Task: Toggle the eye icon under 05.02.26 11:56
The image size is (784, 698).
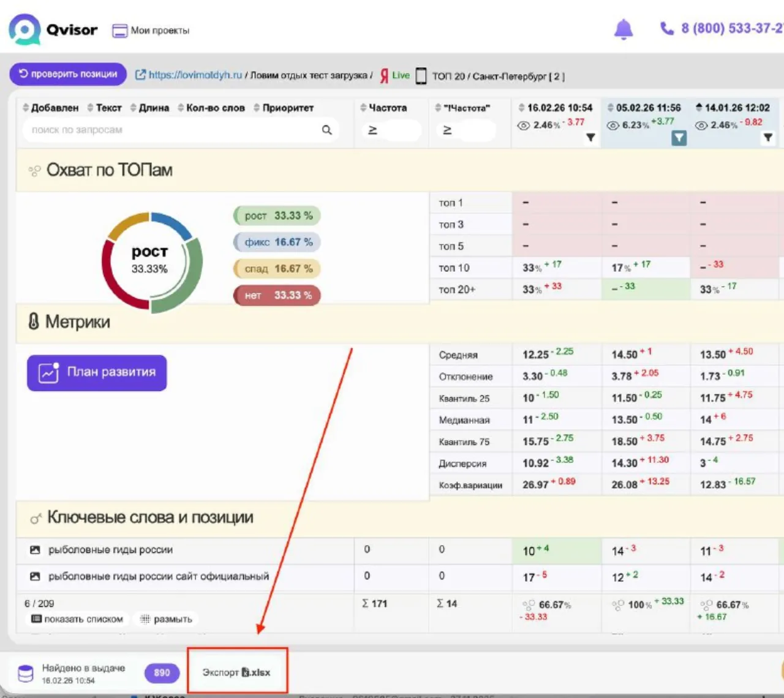Action: (612, 126)
